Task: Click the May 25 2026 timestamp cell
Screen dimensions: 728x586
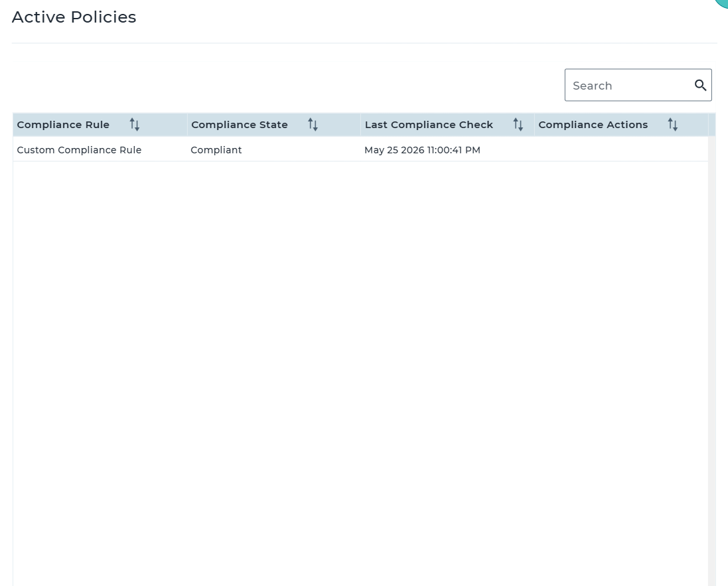Action: click(x=423, y=150)
